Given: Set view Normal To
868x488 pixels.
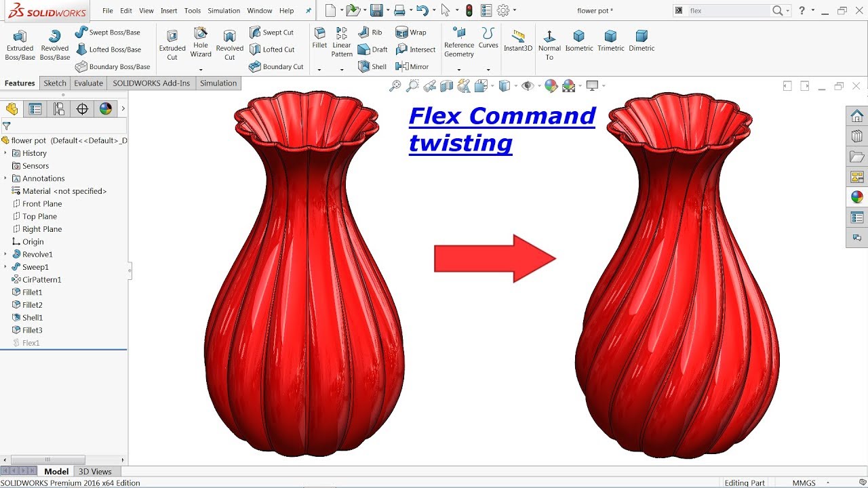Looking at the screenshot, I should click(549, 45).
